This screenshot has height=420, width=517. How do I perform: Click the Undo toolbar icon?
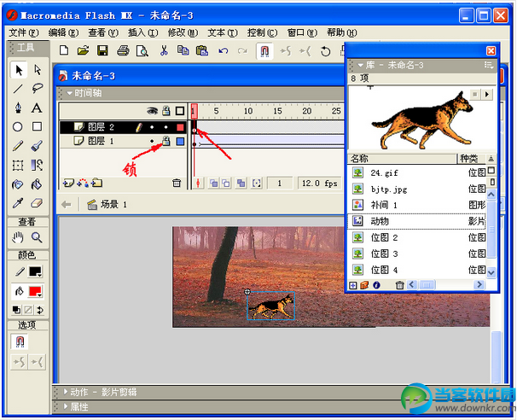[224, 51]
